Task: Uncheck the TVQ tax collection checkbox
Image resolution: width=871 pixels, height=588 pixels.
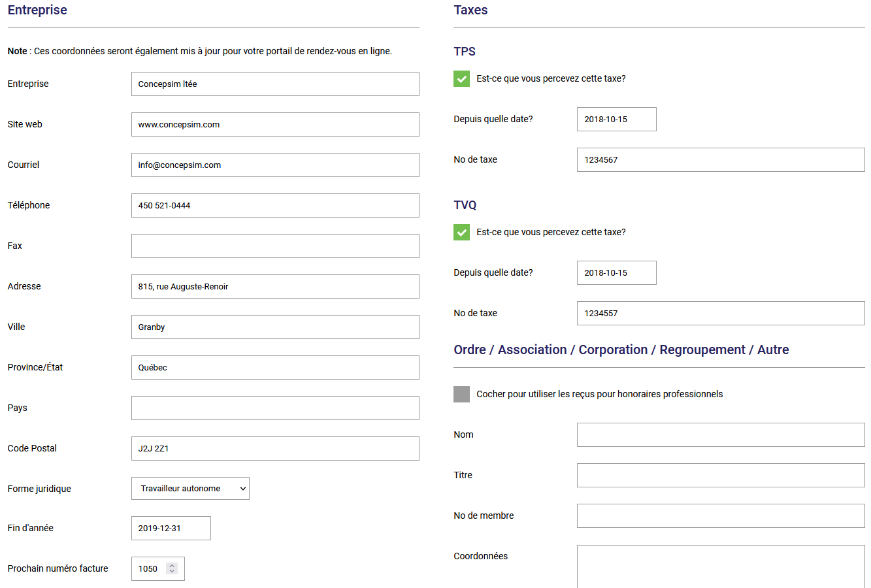Action: click(x=461, y=233)
